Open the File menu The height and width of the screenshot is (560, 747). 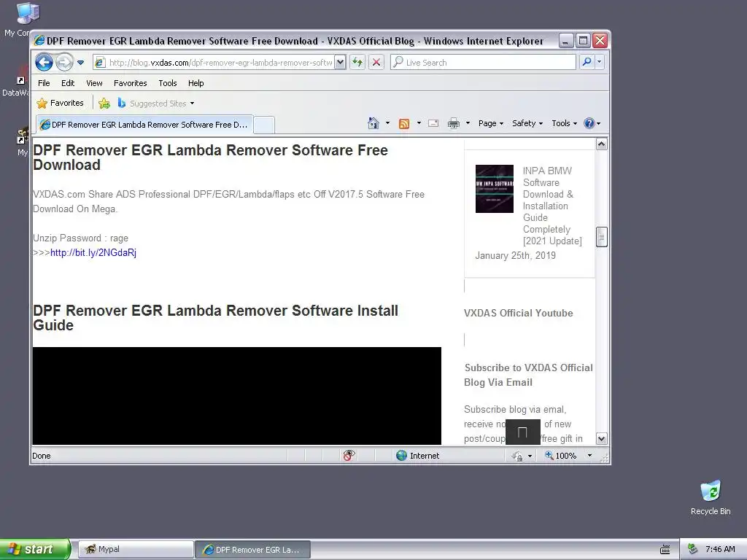point(44,83)
